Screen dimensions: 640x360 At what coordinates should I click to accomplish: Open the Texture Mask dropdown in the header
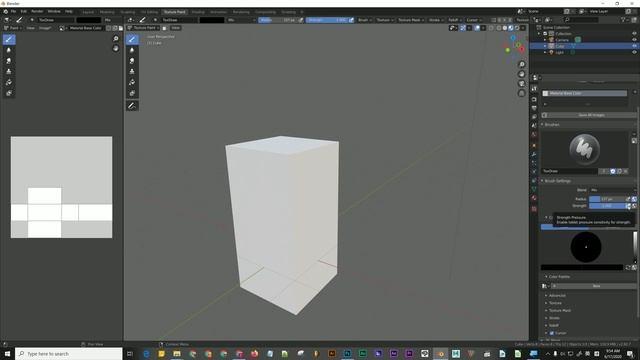coord(411,20)
